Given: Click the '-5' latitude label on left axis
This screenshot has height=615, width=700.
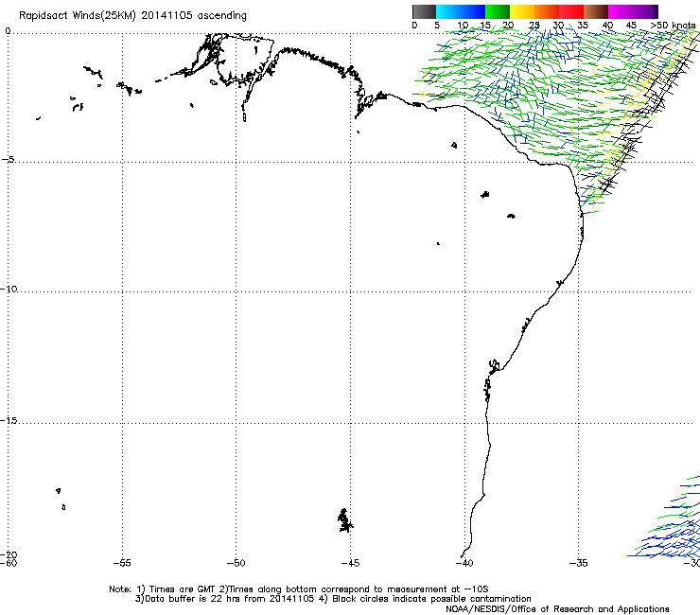Looking at the screenshot, I should point(9,159).
